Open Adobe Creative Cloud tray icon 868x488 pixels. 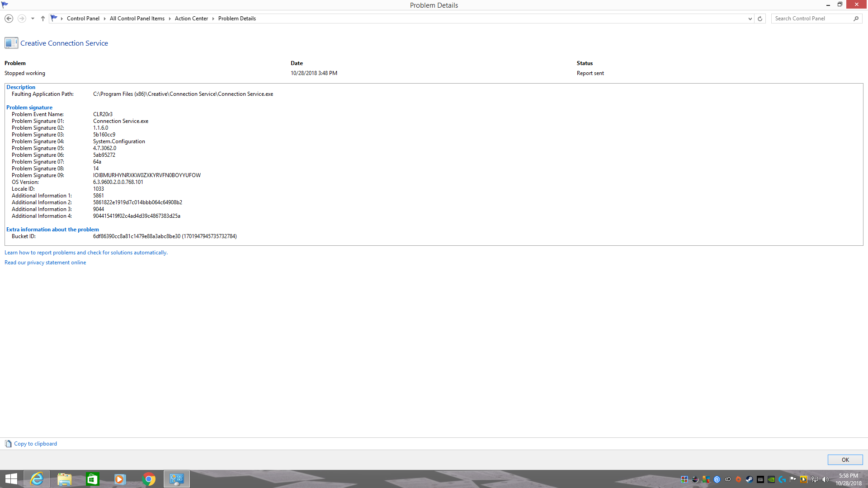[728, 479]
